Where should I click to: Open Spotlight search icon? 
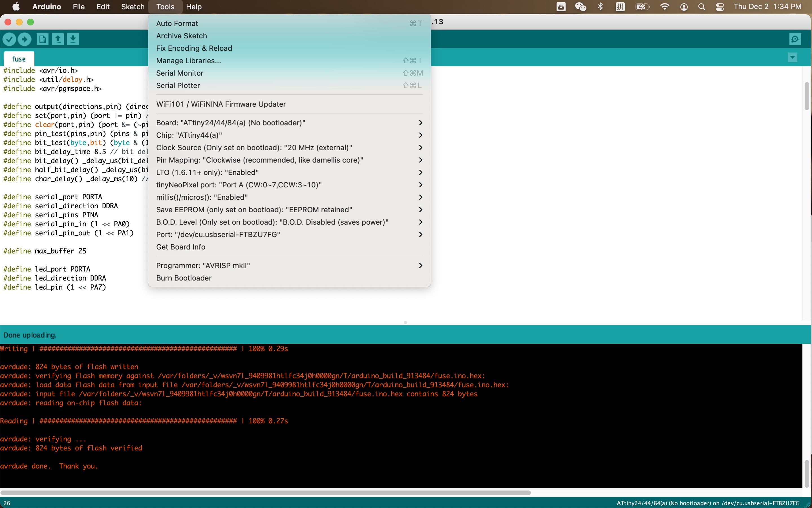tap(701, 7)
